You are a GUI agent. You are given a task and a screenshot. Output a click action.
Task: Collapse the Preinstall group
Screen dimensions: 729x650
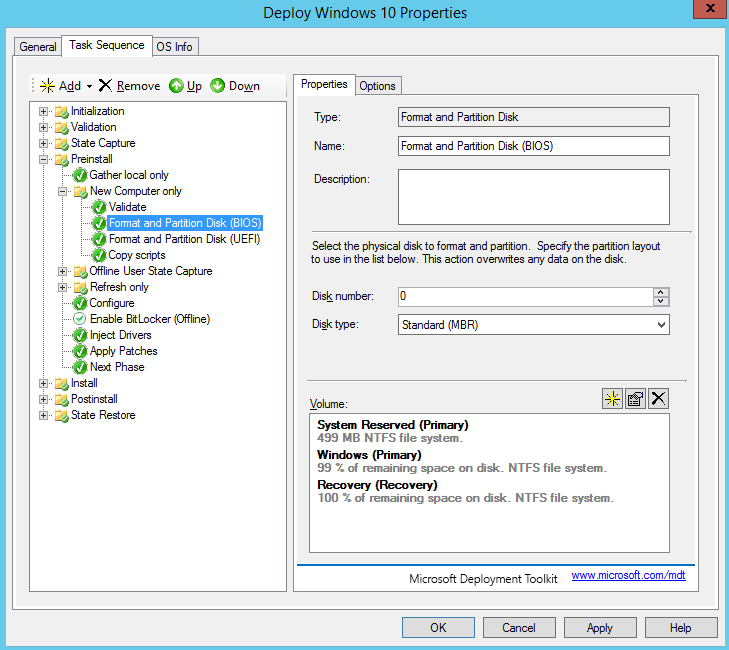[43, 159]
